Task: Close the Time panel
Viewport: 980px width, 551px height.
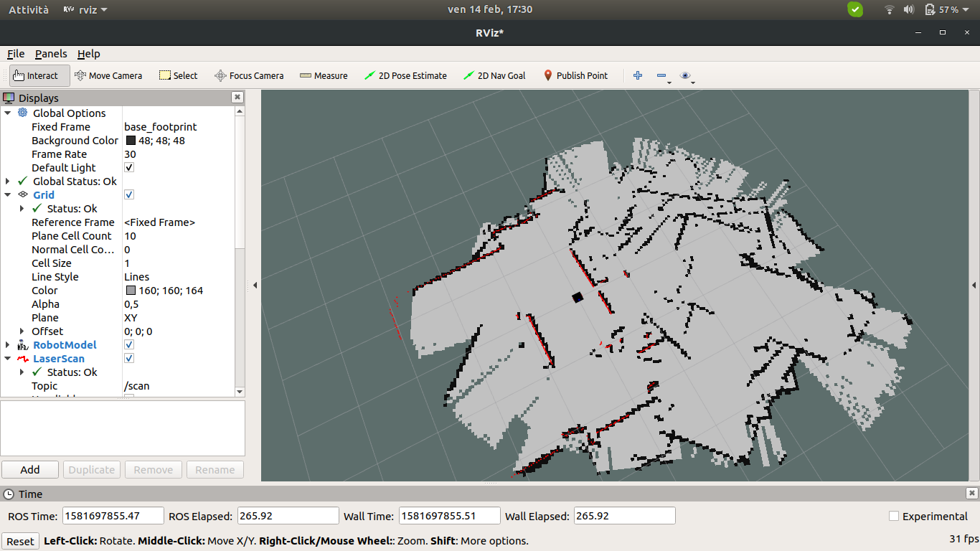Action: point(971,493)
